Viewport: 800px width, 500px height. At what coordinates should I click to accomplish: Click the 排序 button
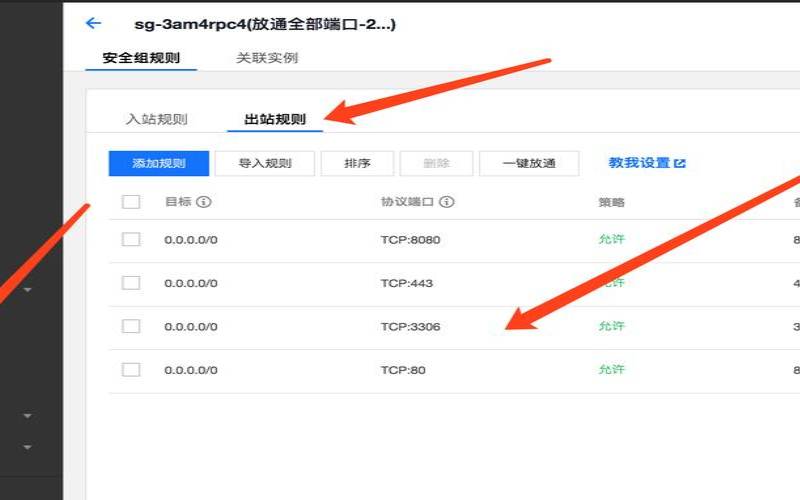pyautogui.click(x=357, y=164)
